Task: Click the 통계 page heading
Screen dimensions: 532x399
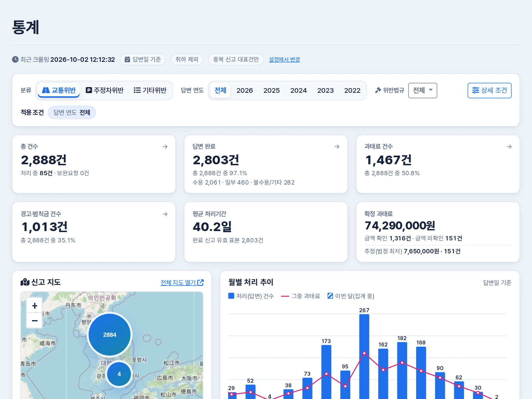Action: tap(26, 27)
